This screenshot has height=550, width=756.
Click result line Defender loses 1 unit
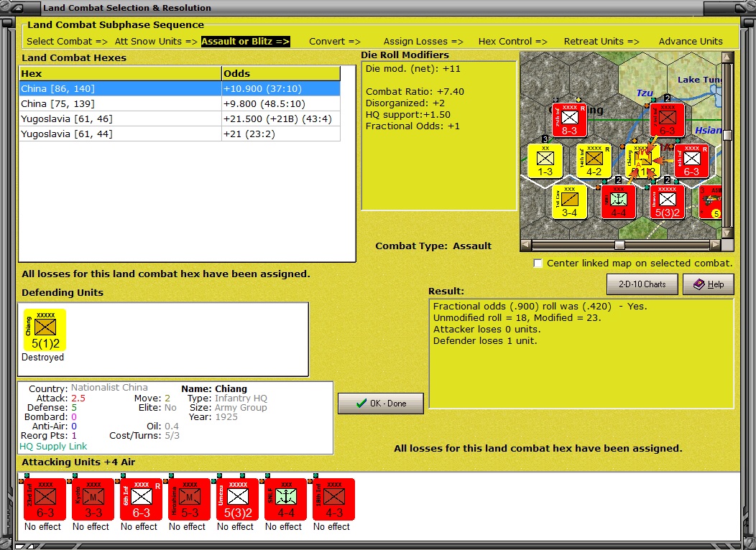484,341
